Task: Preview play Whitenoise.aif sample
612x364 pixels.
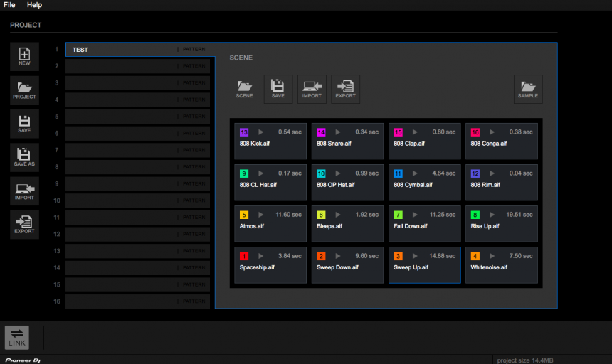Action: click(492, 256)
